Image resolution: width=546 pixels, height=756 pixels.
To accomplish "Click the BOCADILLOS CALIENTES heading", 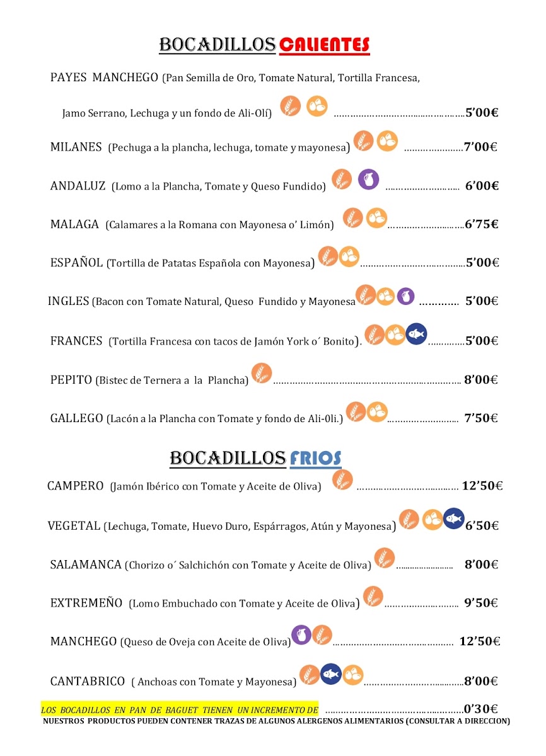I will tap(264, 45).
